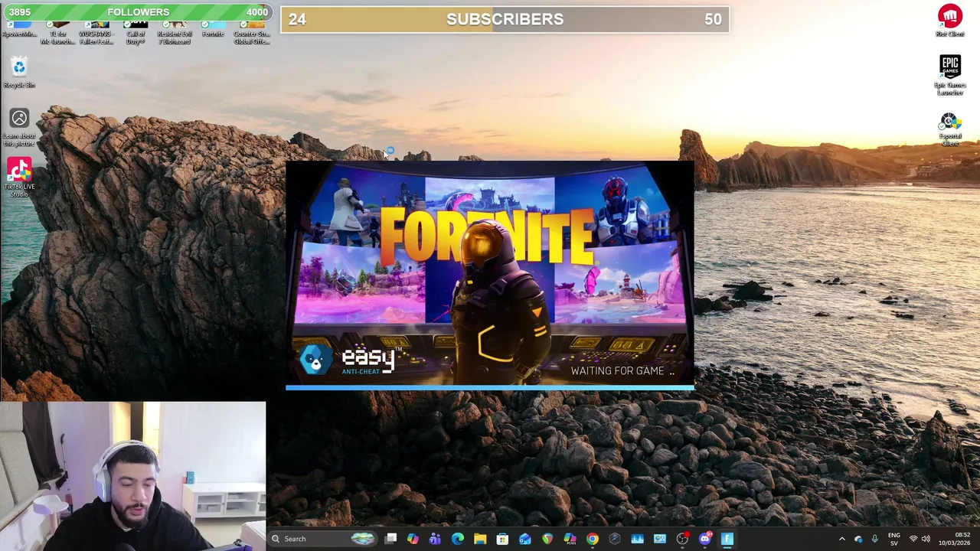
Task: Open Discord from the taskbar
Action: click(705, 539)
